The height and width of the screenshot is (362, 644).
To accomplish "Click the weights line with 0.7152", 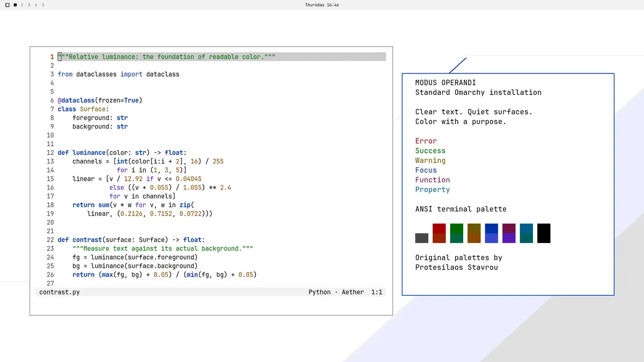I will [x=150, y=213].
